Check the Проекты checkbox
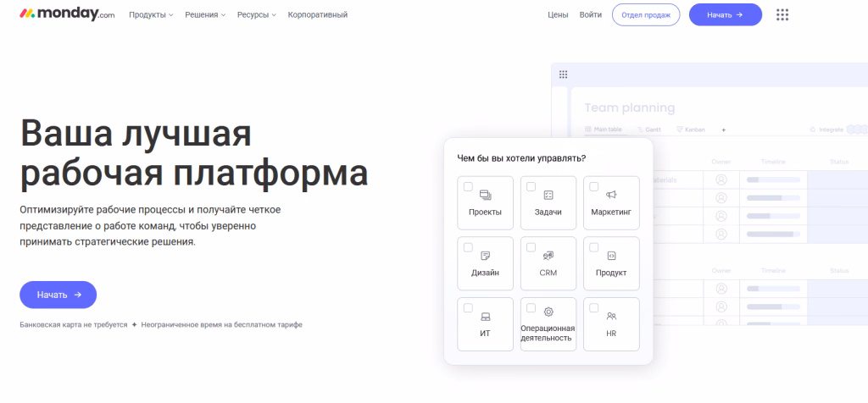Image resolution: width=868 pixels, height=403 pixels. [468, 186]
